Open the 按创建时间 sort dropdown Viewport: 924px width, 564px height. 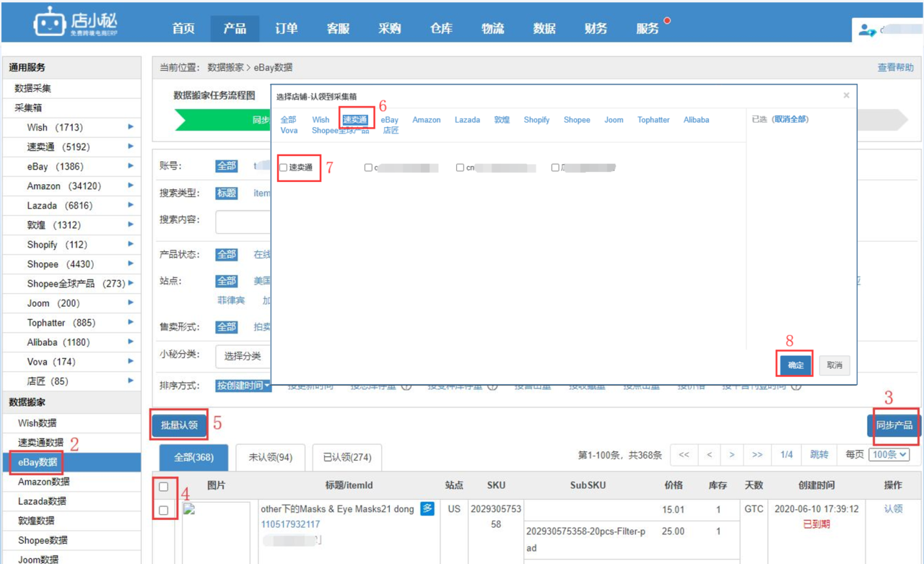point(243,386)
